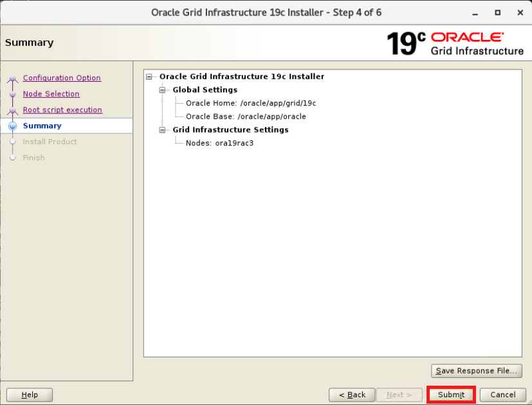The width and height of the screenshot is (532, 405).
Task: Click the Submit button
Action: click(451, 395)
